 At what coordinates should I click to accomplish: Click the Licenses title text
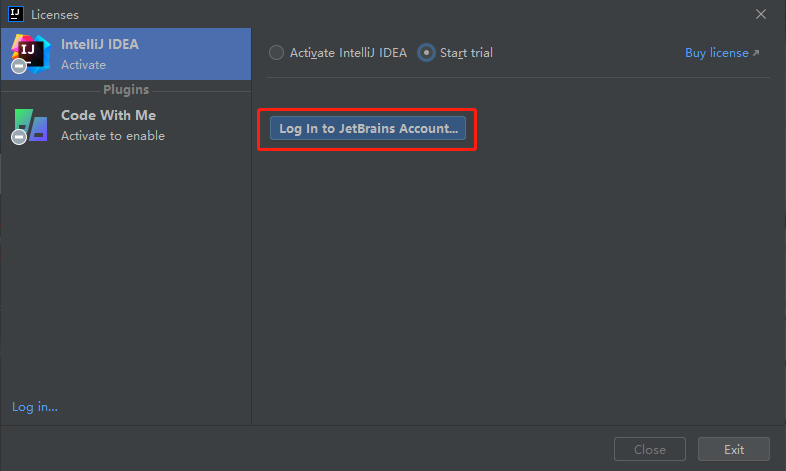pos(55,15)
